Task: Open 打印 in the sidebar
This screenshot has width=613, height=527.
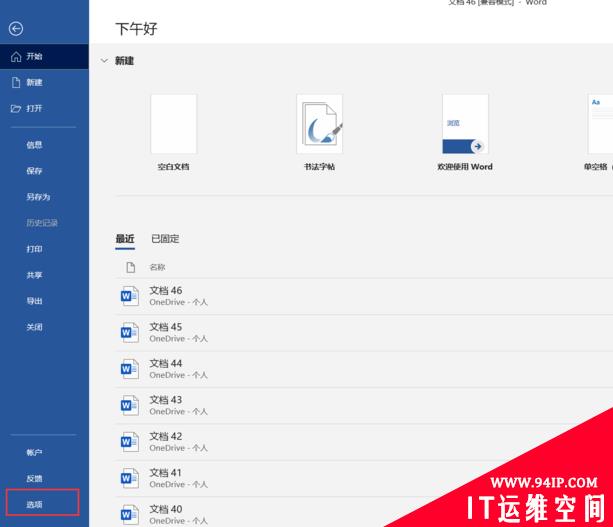Action: (34, 249)
